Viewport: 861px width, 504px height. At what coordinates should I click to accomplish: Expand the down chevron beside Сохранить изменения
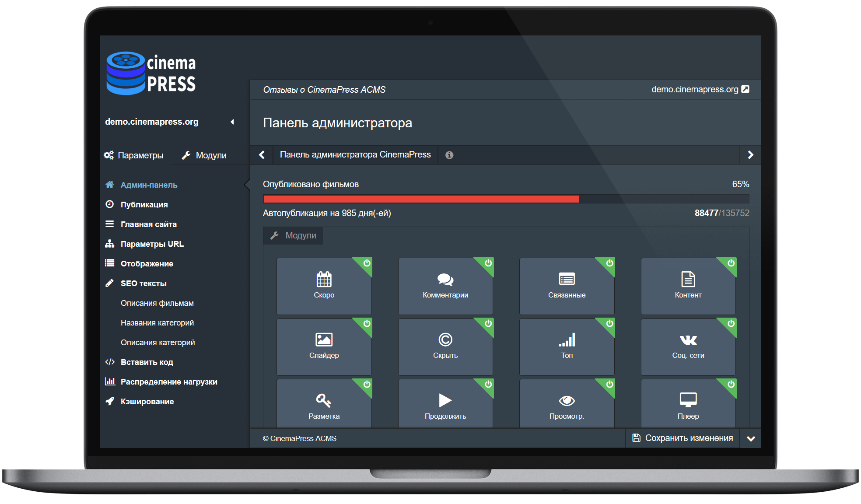751,439
